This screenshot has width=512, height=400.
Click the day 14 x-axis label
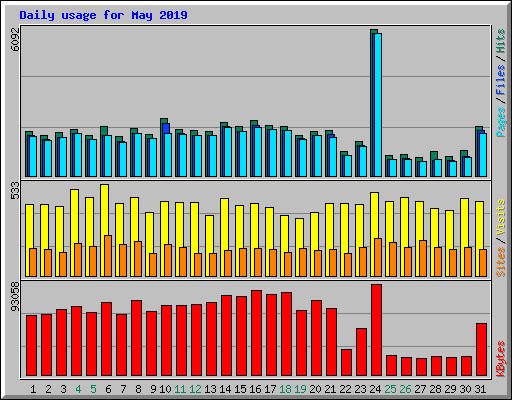tap(225, 389)
